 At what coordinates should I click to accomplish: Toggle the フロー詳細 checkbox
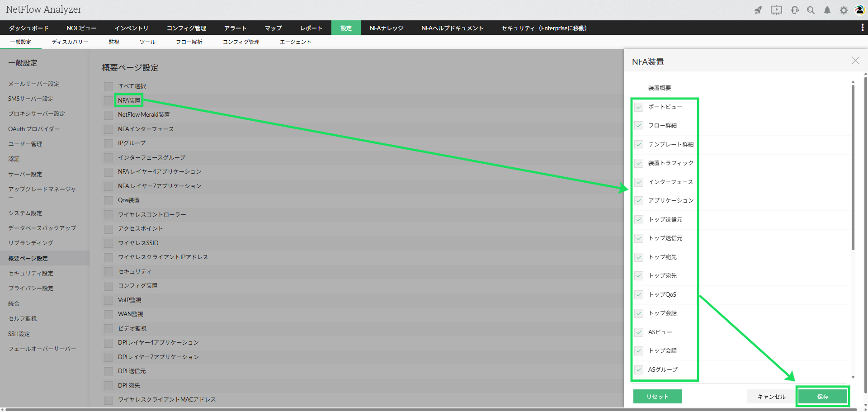[x=639, y=126]
